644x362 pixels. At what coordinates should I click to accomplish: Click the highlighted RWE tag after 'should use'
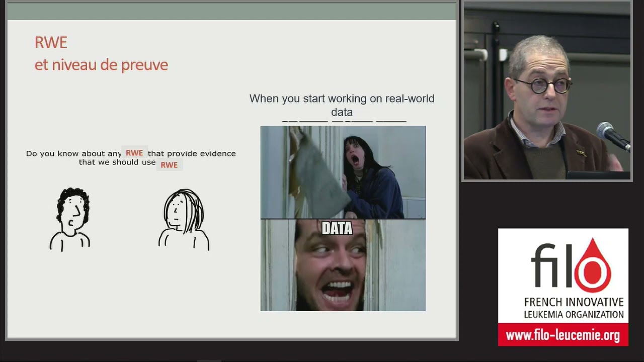pos(169,165)
